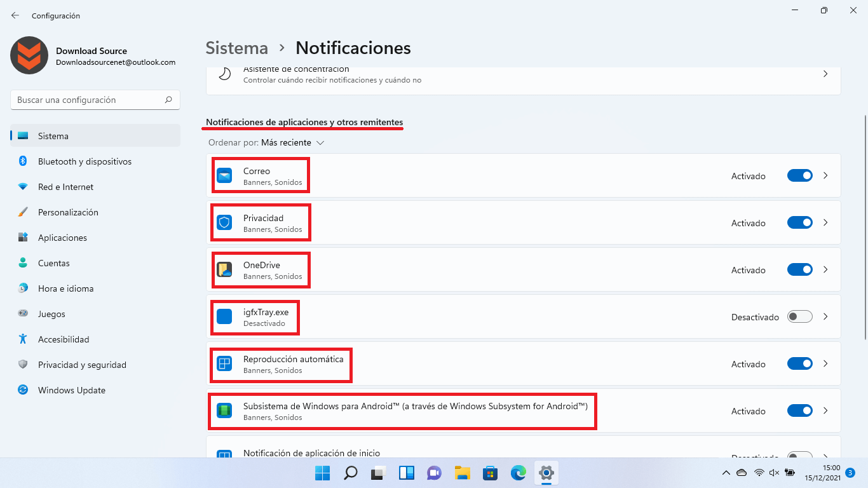Click the clock showing 15:00
This screenshot has width=868, height=488.
[x=832, y=468]
